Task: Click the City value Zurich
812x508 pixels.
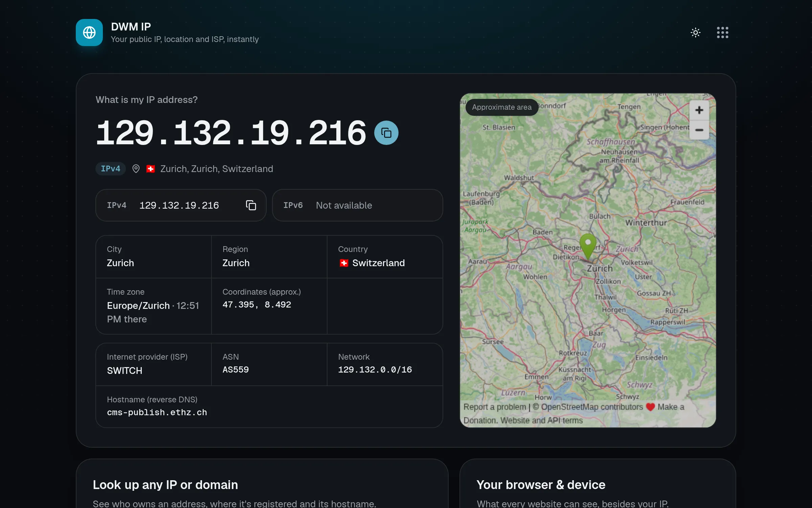Action: (x=120, y=263)
